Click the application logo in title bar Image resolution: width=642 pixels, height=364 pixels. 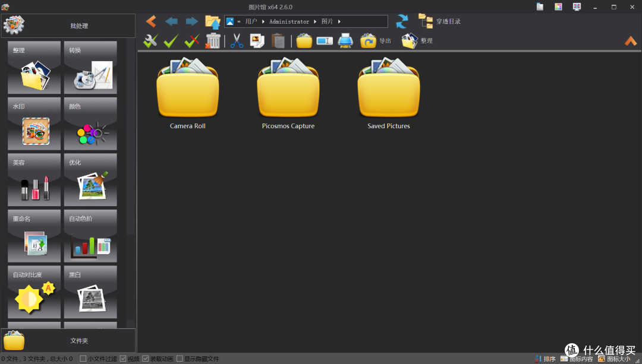[5, 7]
